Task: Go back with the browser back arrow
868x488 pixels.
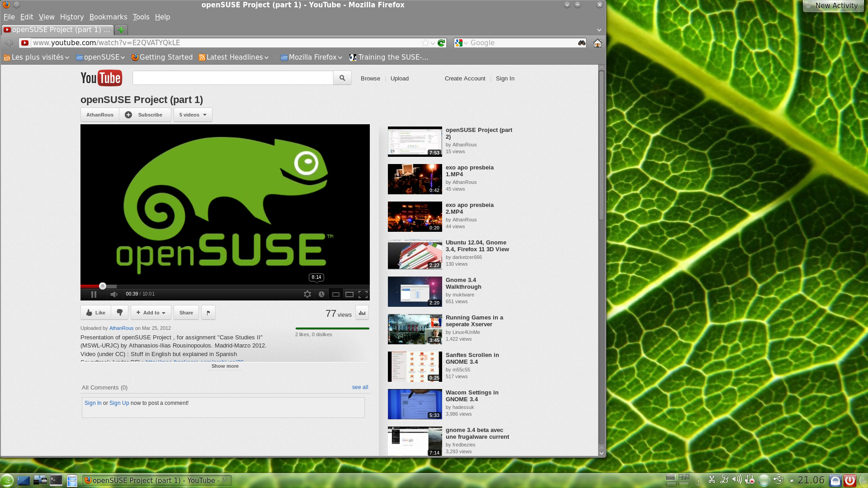Action: click(x=9, y=43)
